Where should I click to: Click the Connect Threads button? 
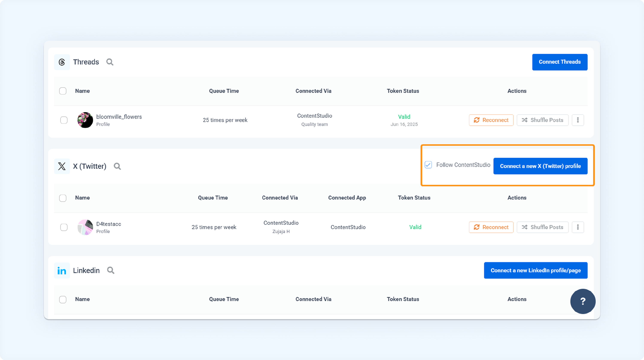[560, 62]
